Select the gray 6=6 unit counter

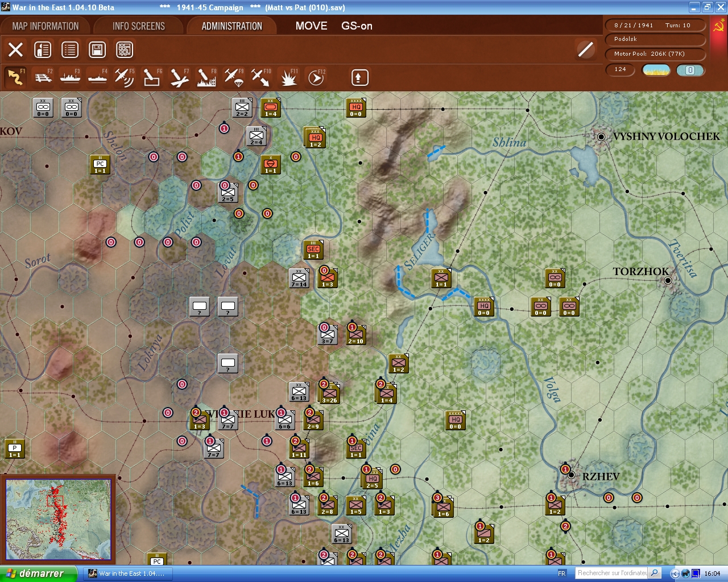coord(284,421)
